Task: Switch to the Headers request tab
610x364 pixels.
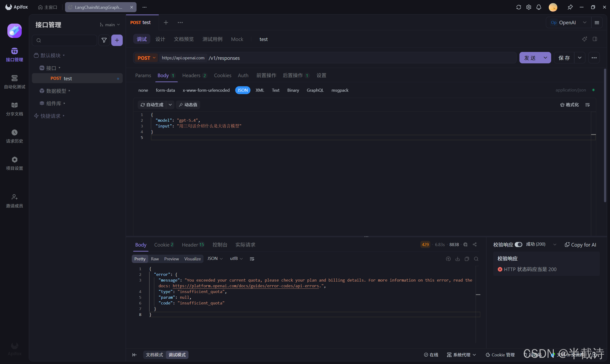Action: coord(191,76)
